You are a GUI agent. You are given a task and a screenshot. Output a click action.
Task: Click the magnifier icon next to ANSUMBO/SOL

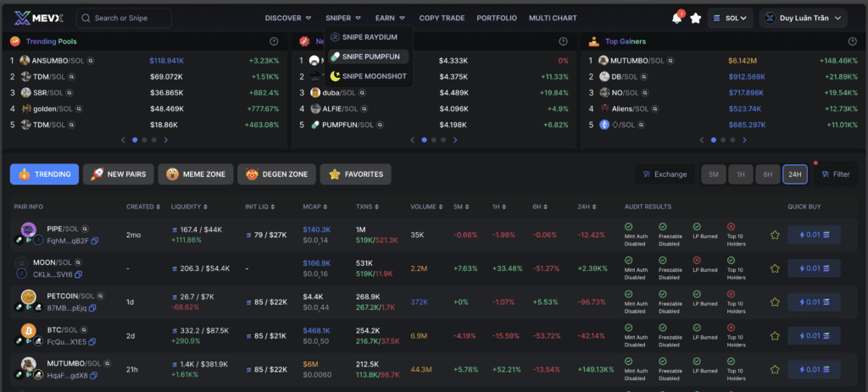point(90,61)
